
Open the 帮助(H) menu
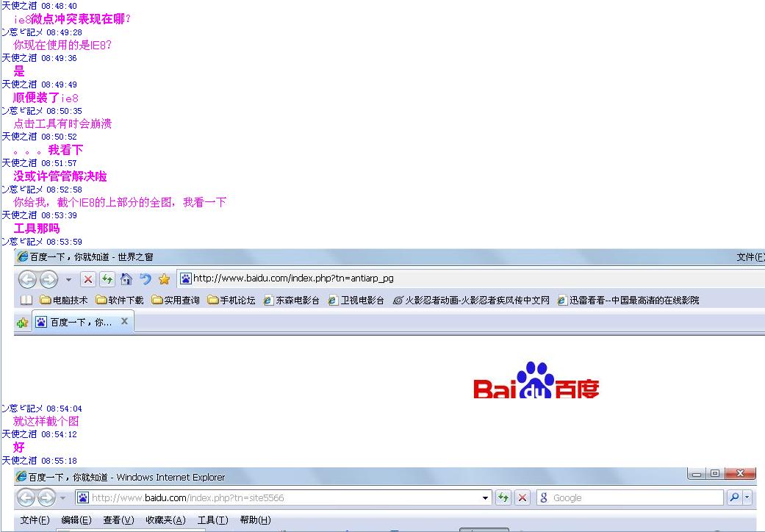255,520
